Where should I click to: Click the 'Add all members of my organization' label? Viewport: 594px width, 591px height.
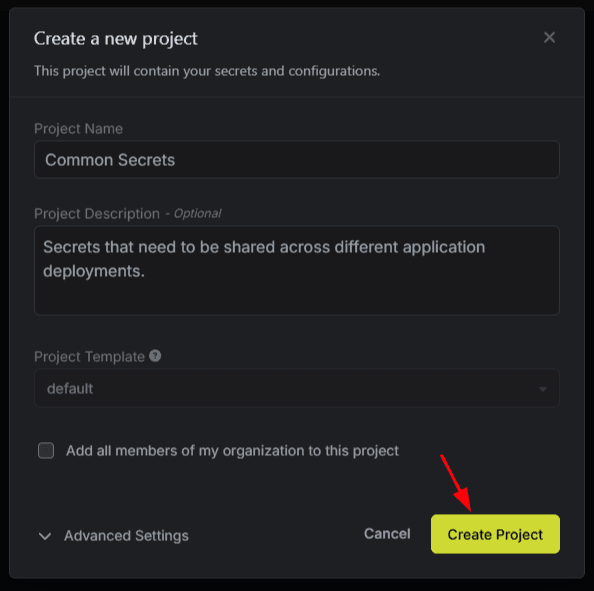(x=232, y=451)
